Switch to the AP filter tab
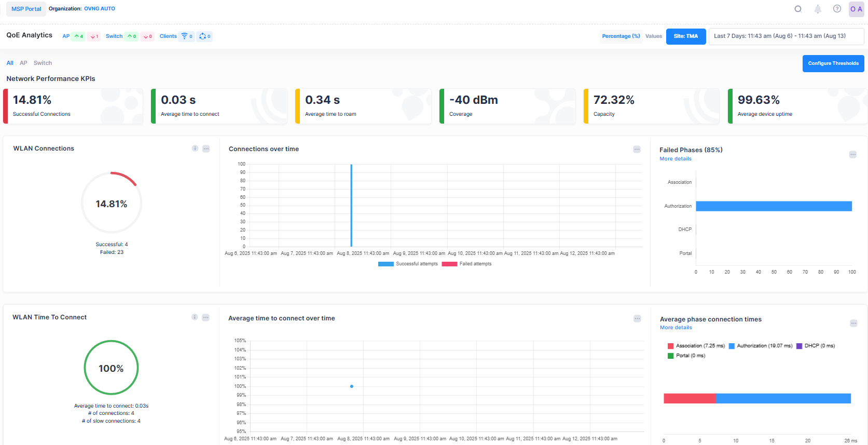Image resolution: width=868 pixels, height=445 pixels. (x=23, y=63)
